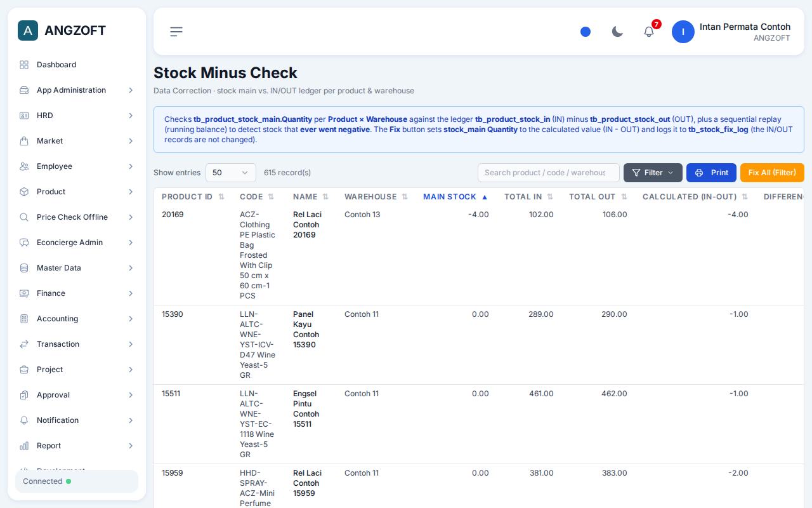Screen dimensions: 812x508
Task: Open the Filter dropdown button
Action: pyautogui.click(x=653, y=173)
